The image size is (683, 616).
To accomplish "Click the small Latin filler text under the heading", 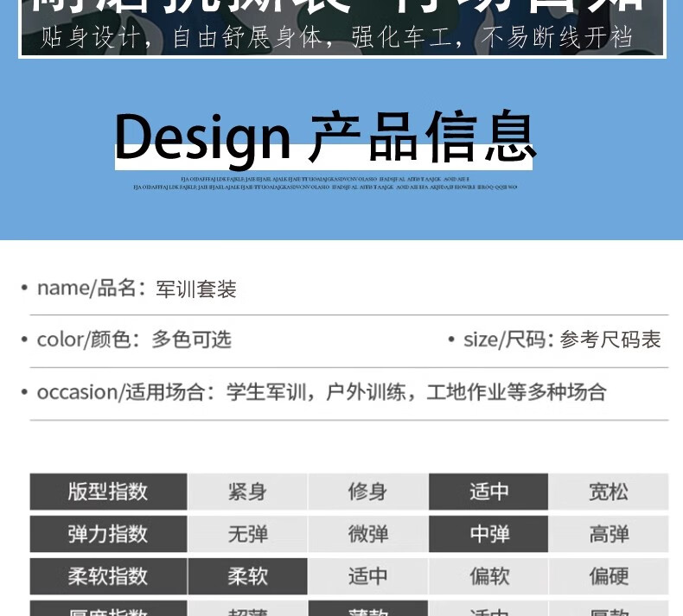I will click(325, 183).
